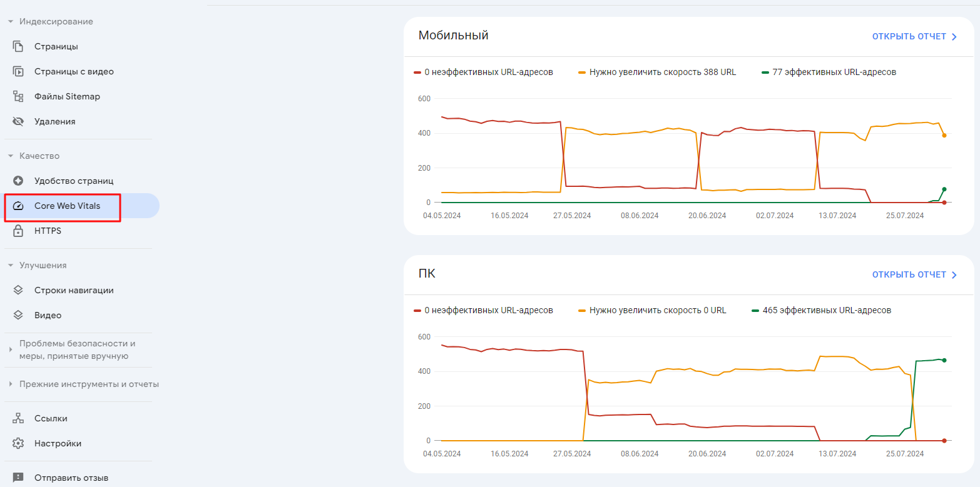Screen dimensions: 980x487
Task: Click orange endpoint dot on Мобильный chart
Action: pos(944,135)
